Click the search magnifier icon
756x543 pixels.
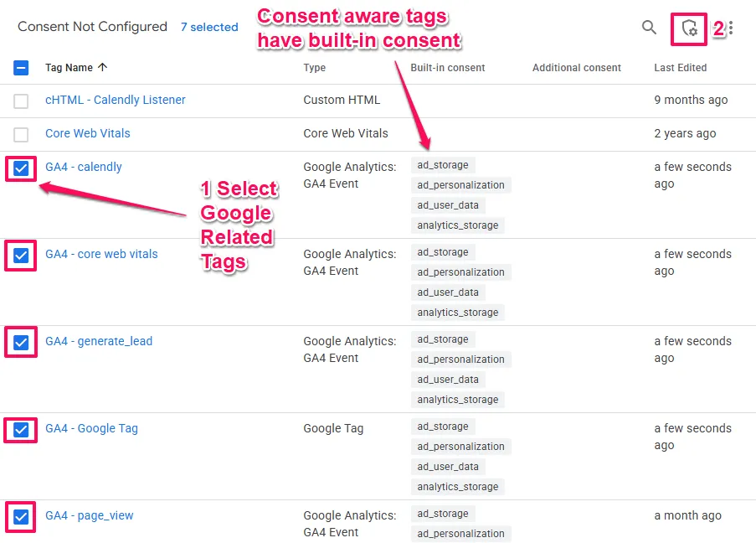(649, 28)
